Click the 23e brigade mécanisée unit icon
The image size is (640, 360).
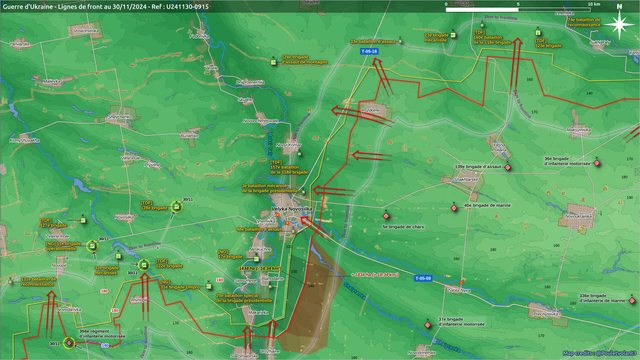click(x=453, y=36)
